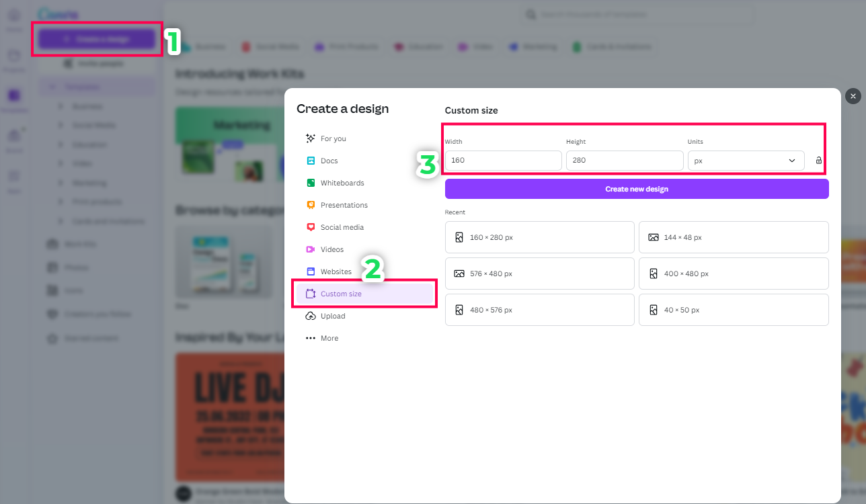The height and width of the screenshot is (504, 866).
Task: Close the Create a design dialog
Action: coord(853,96)
